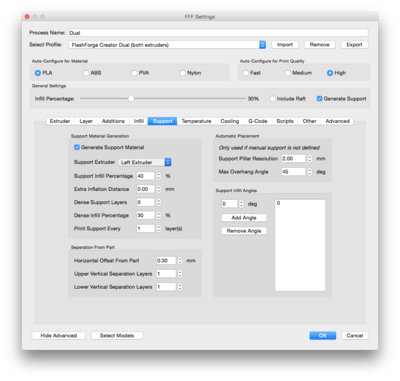Screen dimensions: 400x381
Task: Click Max Overhang Angle stepper
Action: point(310,172)
